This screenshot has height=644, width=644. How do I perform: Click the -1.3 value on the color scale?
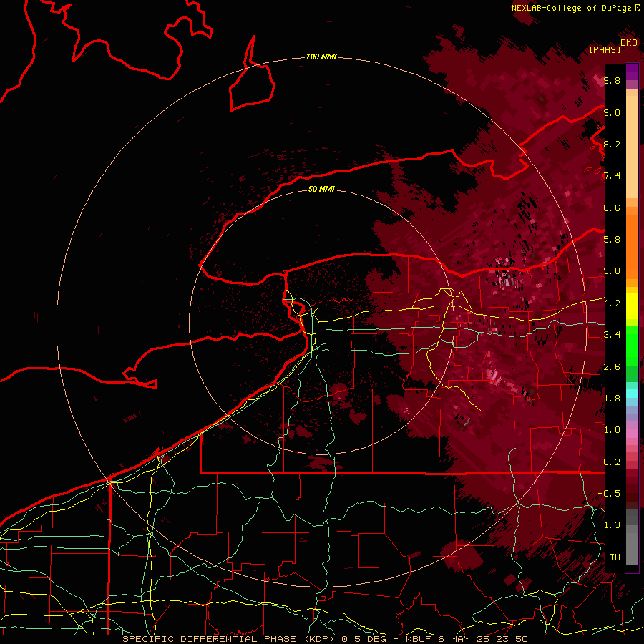(x=609, y=525)
